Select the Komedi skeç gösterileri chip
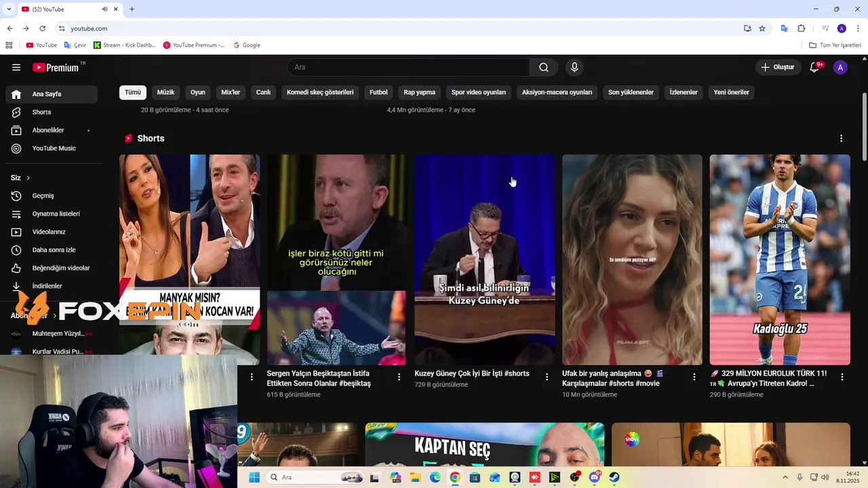The height and width of the screenshot is (488, 868). click(x=320, y=92)
